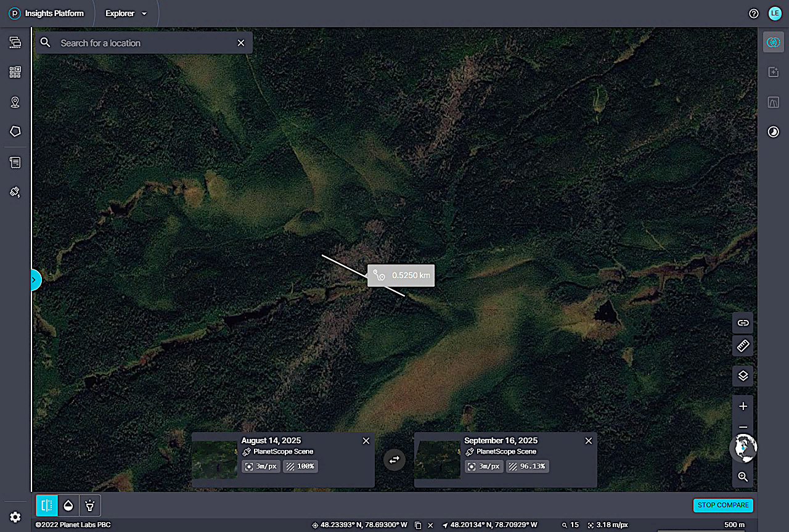Expand the collapsed left side panel
Image resolution: width=789 pixels, height=532 pixels.
(34, 280)
